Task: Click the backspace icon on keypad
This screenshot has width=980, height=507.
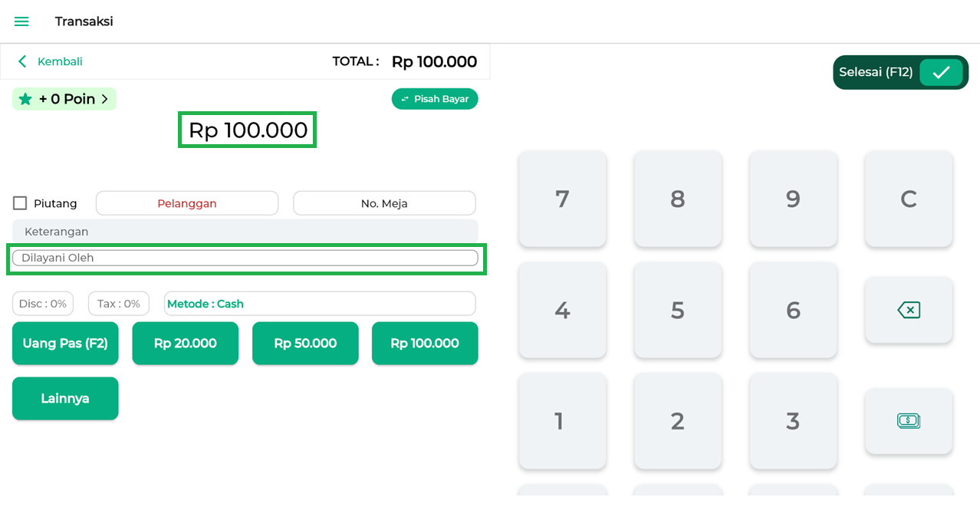Action: coord(908,310)
